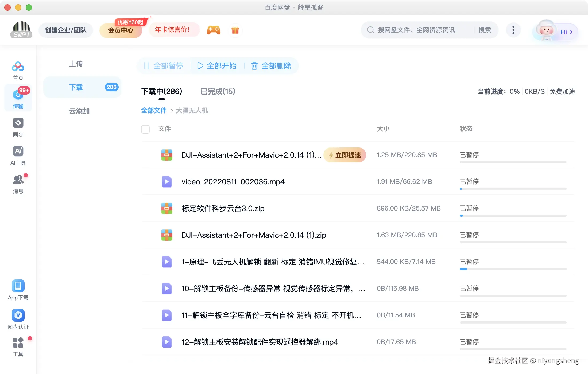Select 云添加 in the transfer menu
Image resolution: width=588 pixels, height=374 pixels.
(79, 111)
